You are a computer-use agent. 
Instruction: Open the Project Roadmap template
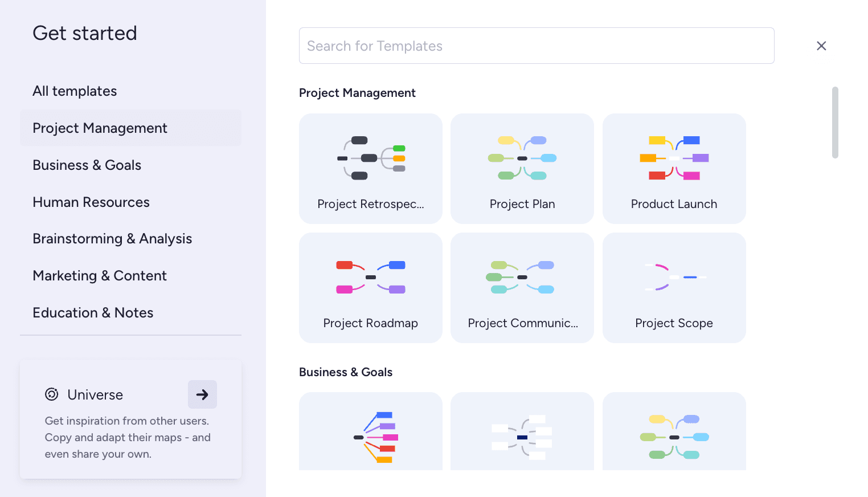click(370, 288)
